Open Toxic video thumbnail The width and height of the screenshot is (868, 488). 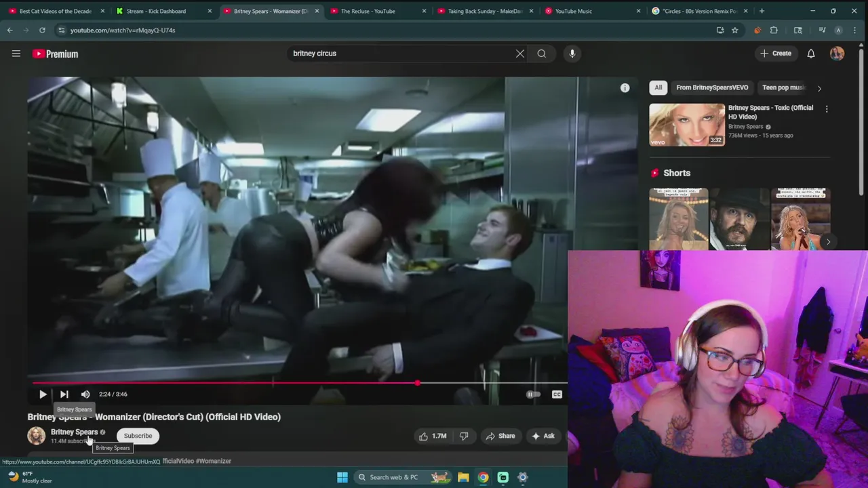(x=687, y=125)
